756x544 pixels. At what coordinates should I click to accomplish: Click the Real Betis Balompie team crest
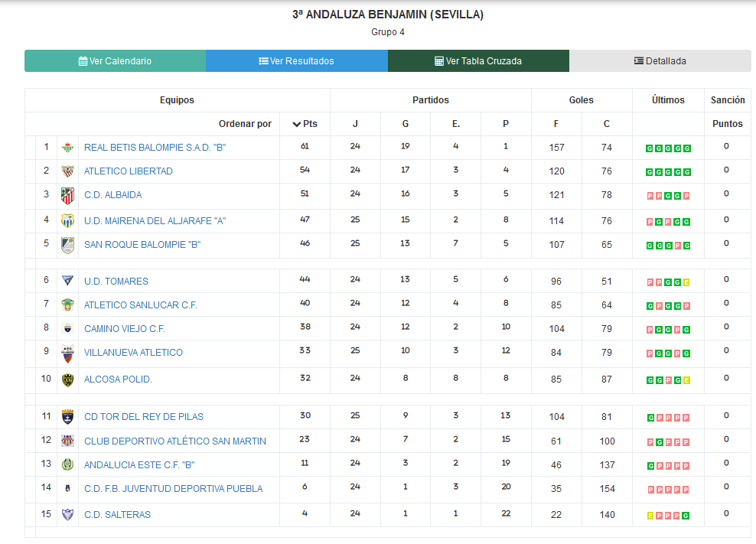click(67, 148)
